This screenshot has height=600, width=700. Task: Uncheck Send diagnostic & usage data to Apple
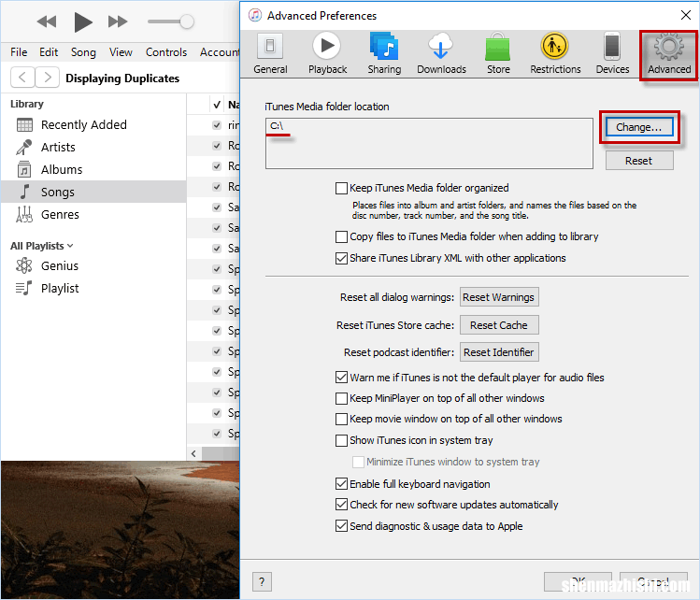click(341, 526)
